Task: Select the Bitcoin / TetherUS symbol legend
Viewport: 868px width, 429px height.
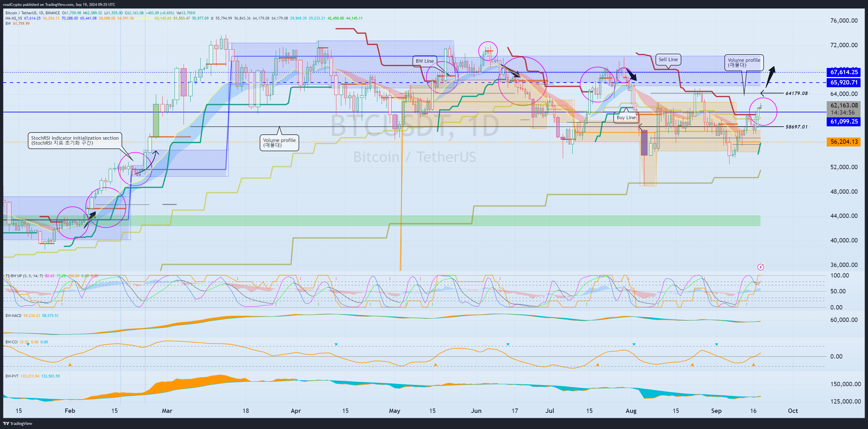Action: coord(32,13)
